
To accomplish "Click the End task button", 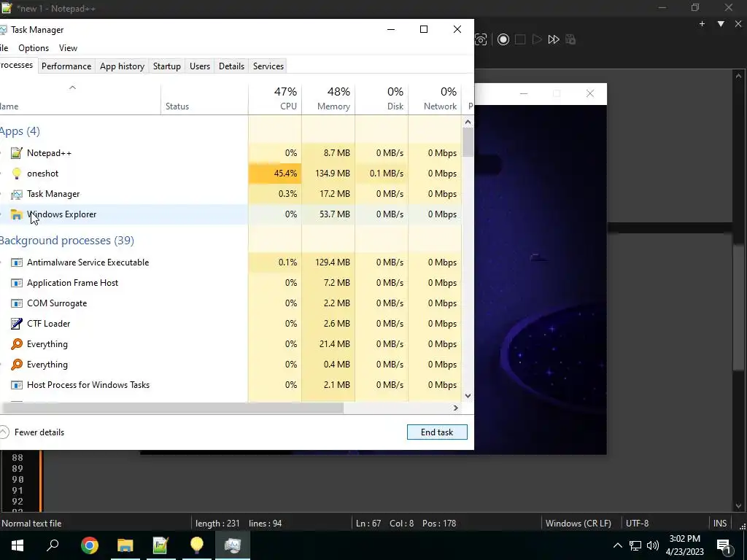I will click(x=437, y=432).
